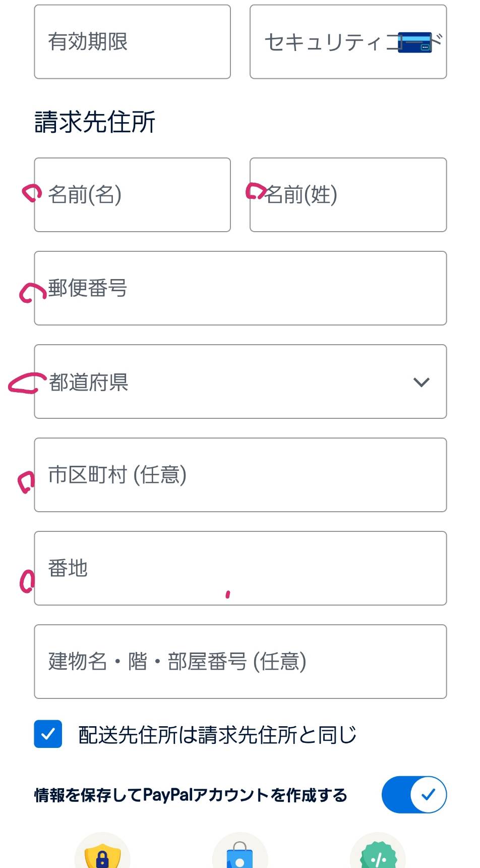Click the 配送先住所は請求先住所と同じ label text
Screen dimensions: 480x868
pos(217,735)
